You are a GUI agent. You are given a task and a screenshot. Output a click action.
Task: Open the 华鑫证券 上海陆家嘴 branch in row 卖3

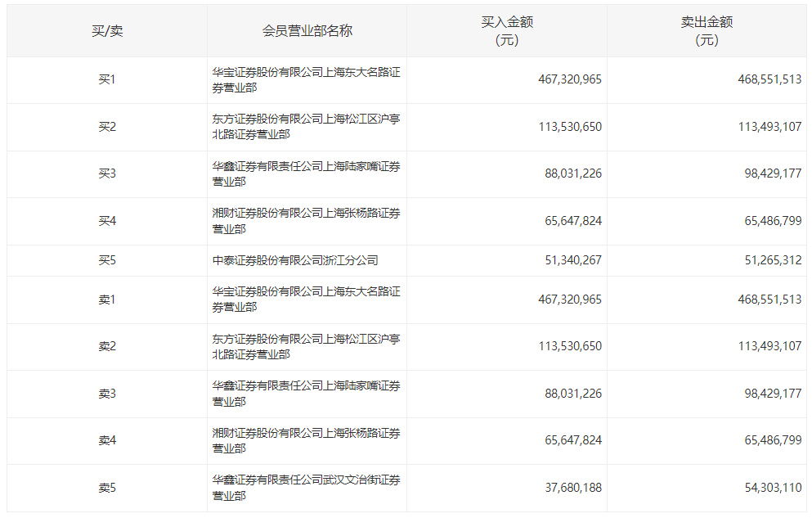coord(306,394)
